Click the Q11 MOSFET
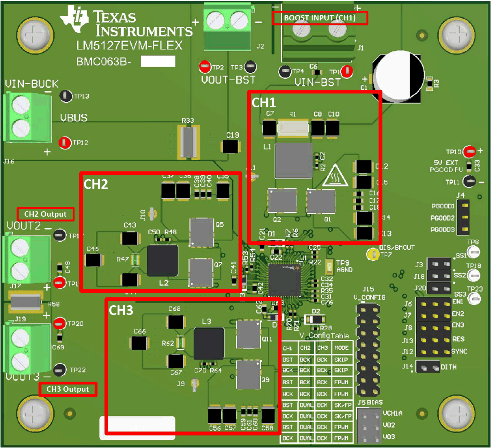491x448 pixels. pos(248,334)
